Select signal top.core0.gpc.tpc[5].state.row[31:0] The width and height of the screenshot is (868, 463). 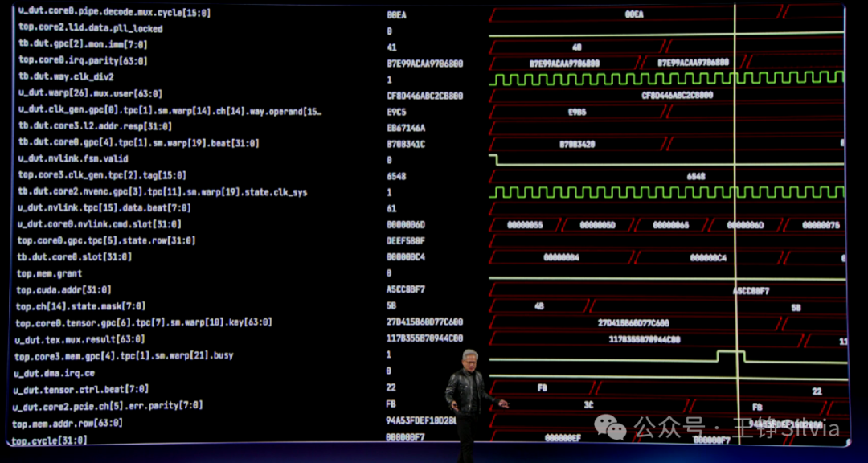point(106,240)
